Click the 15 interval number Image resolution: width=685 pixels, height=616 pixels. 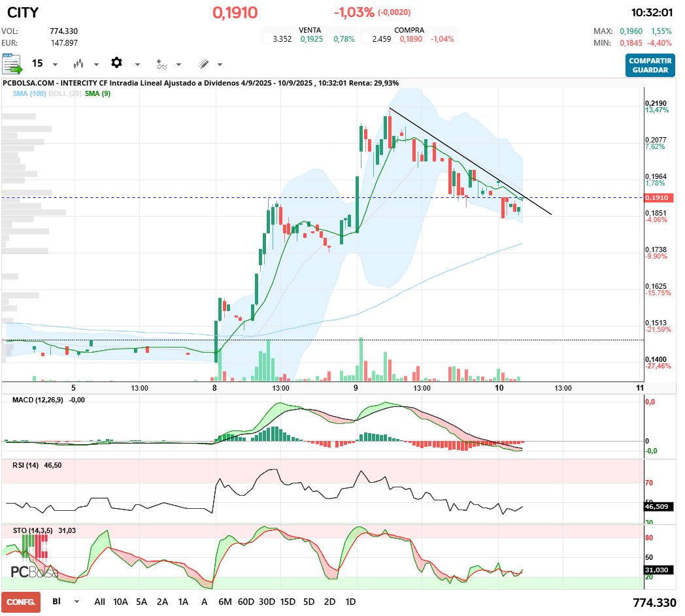pos(37,63)
